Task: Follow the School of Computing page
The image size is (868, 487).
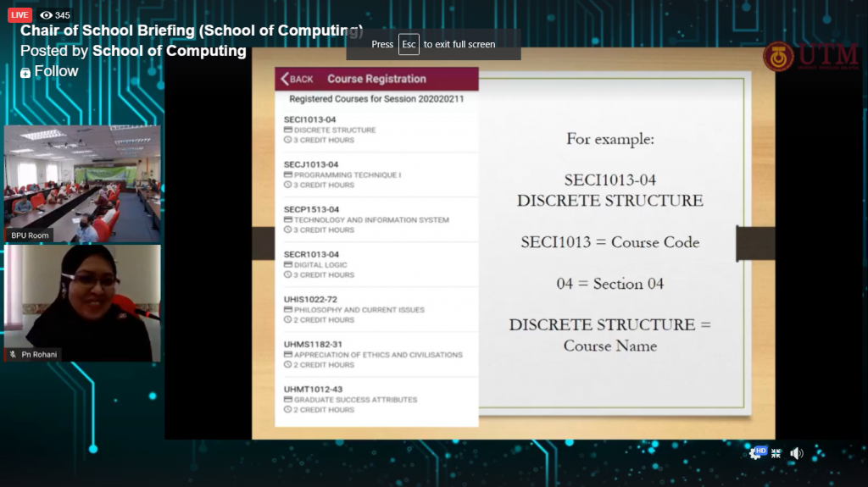Action: coord(56,71)
